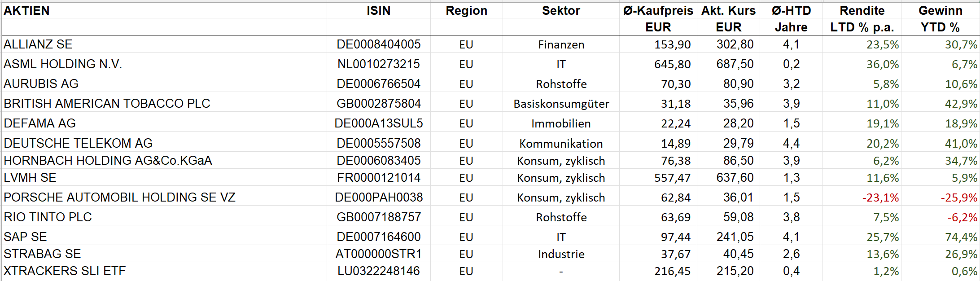
Task: Select SAP SE's YTD gain 74,4%
Action: tap(961, 237)
